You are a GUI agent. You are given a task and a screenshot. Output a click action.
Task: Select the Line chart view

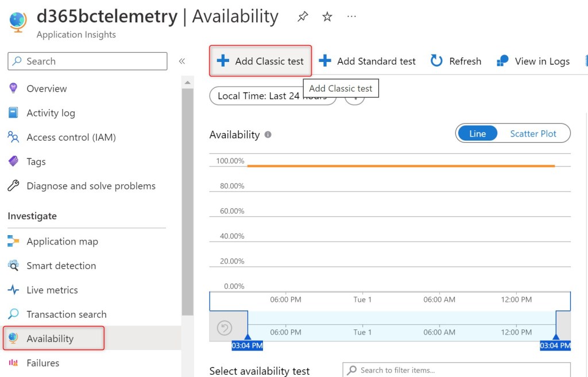point(477,134)
